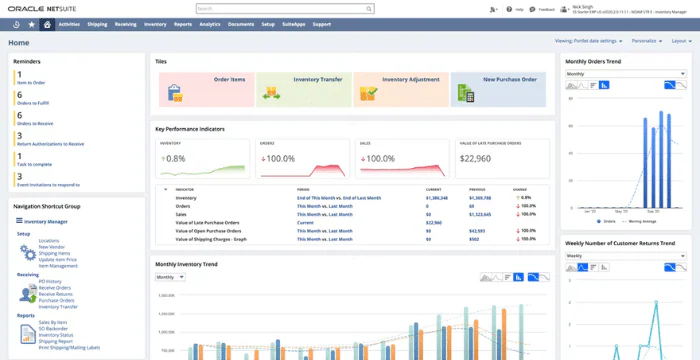Click in the global Search field
Screen dimensions: 700x360
285,8
